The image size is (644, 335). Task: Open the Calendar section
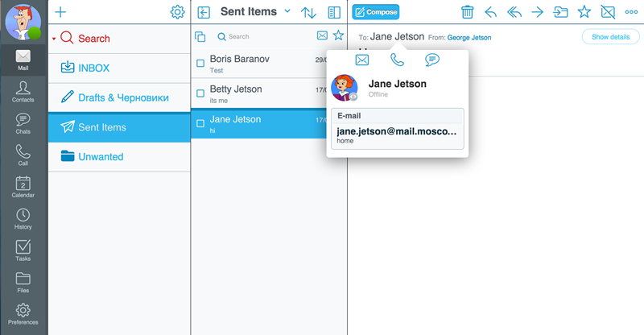pos(23,187)
